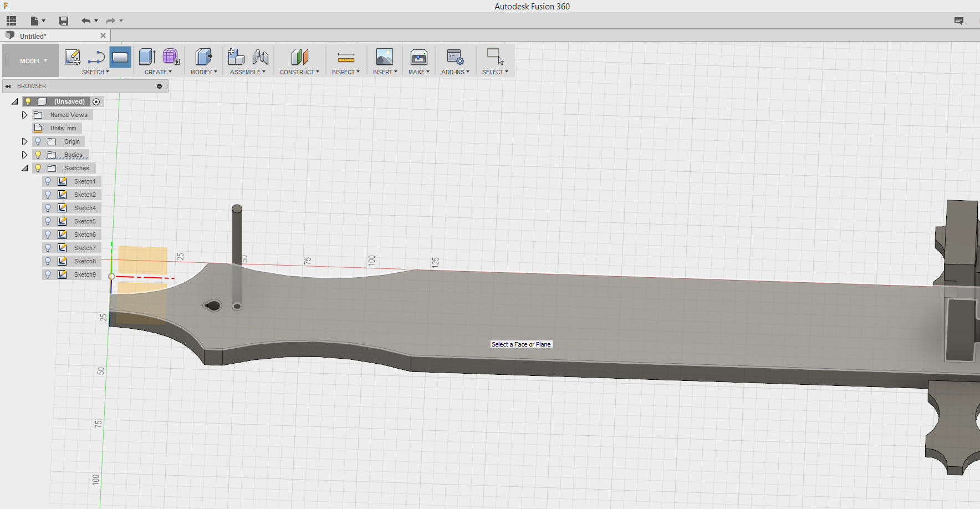
Task: Open the ASSEMBLE menu
Action: [247, 72]
